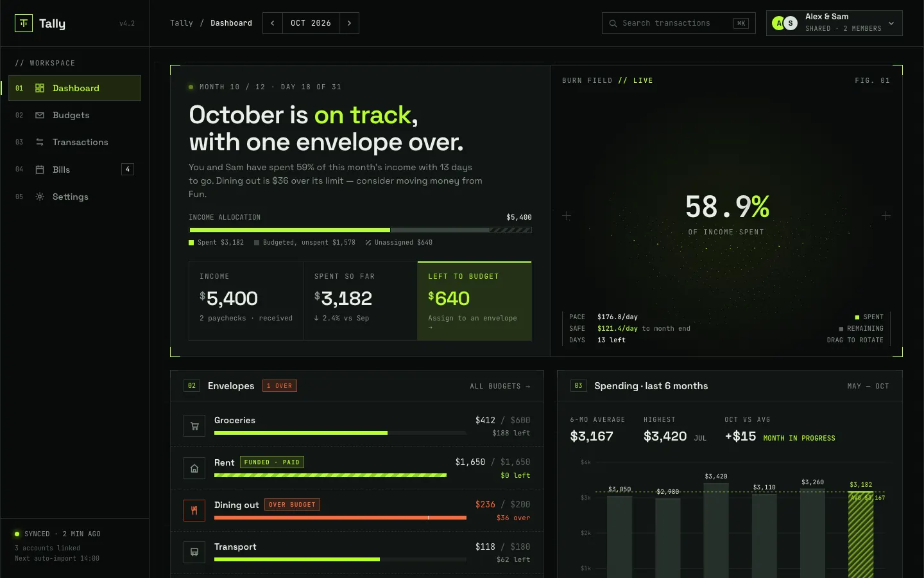Click the $121.4/day safe pace value
Image resolution: width=924 pixels, height=578 pixels.
pos(617,329)
